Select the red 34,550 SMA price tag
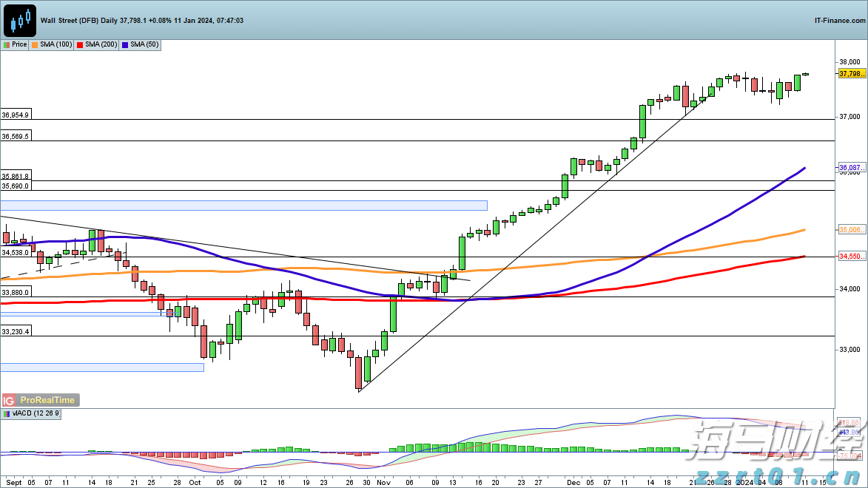The height and width of the screenshot is (488, 868). click(851, 257)
